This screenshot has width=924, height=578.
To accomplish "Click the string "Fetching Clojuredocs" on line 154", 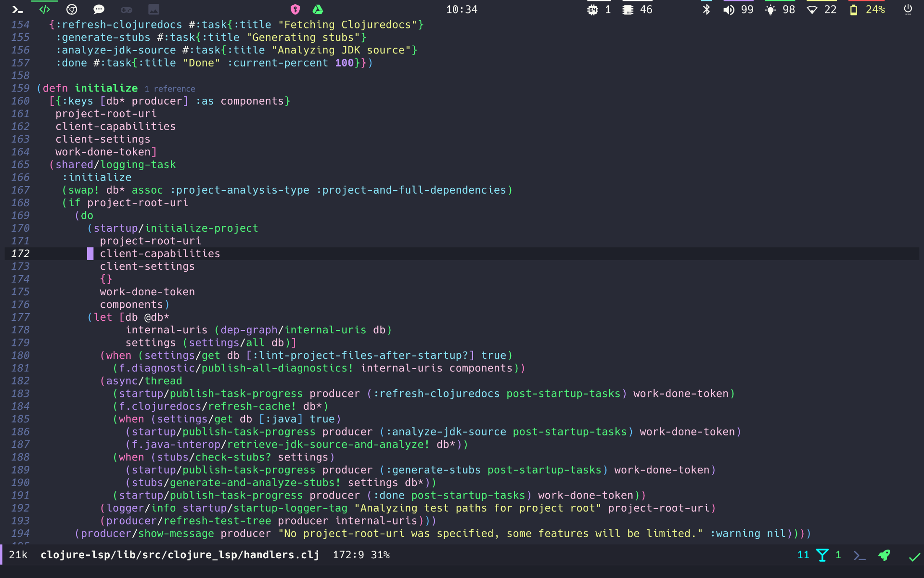I will coord(347,25).
